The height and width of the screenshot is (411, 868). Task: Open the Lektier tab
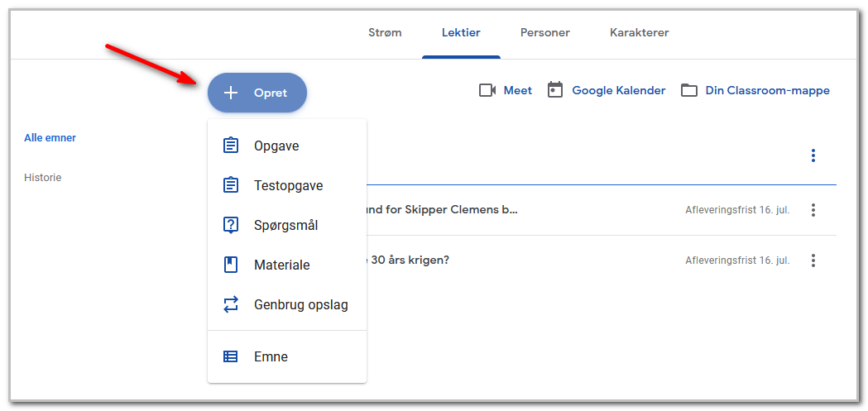pos(461,32)
